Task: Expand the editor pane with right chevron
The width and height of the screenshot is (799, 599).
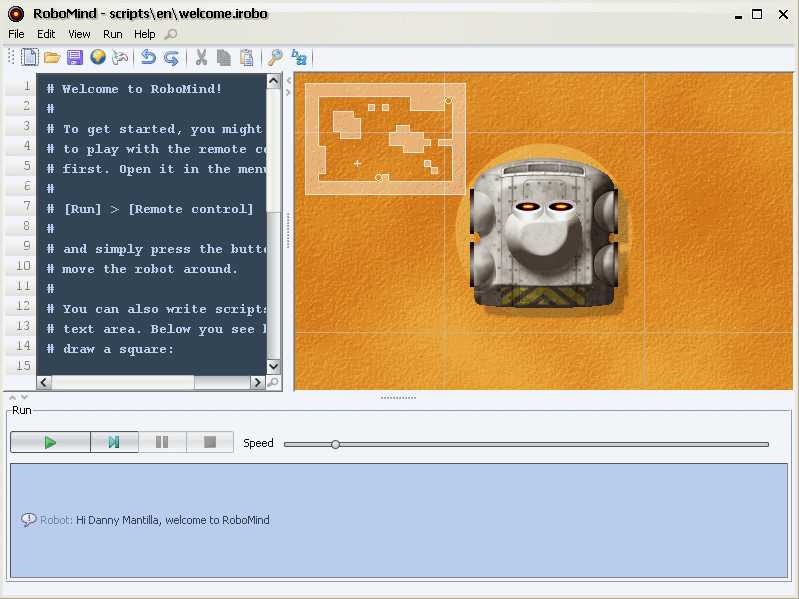Action: 288,92
